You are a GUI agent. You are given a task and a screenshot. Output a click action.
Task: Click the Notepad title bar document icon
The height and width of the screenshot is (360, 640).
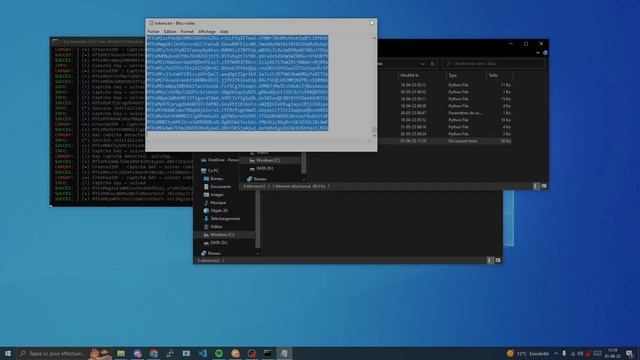(151, 23)
